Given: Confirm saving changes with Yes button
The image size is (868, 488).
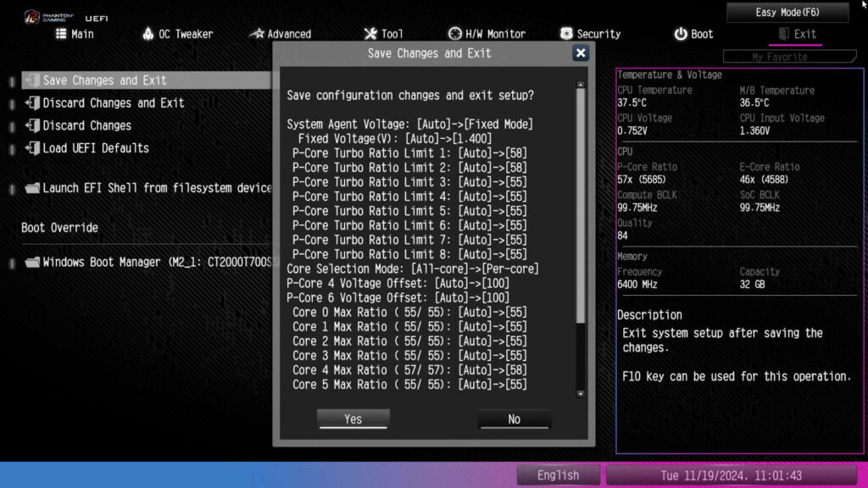Looking at the screenshot, I should tap(353, 419).
